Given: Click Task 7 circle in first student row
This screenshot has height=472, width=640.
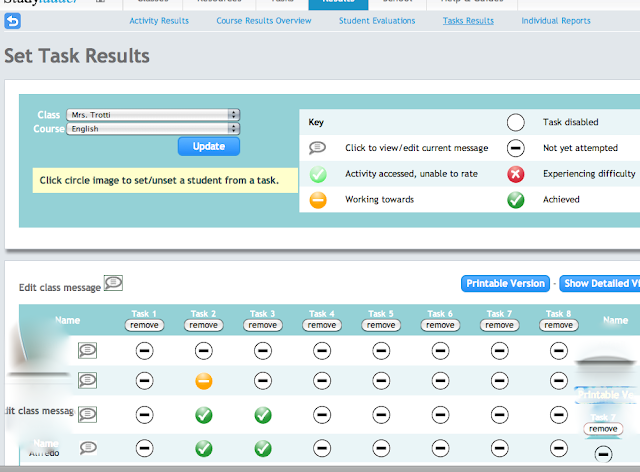Looking at the screenshot, I should click(x=500, y=351).
